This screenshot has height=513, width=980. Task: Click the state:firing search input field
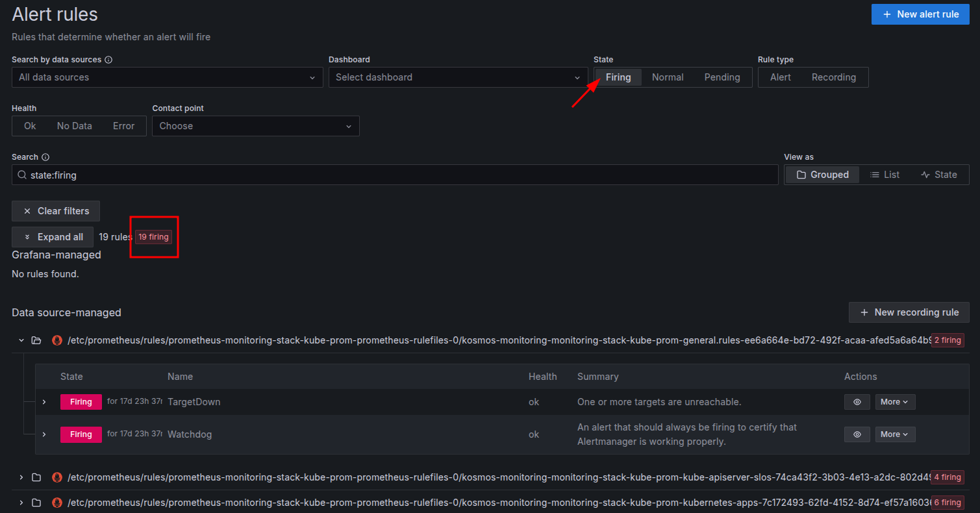(390, 175)
